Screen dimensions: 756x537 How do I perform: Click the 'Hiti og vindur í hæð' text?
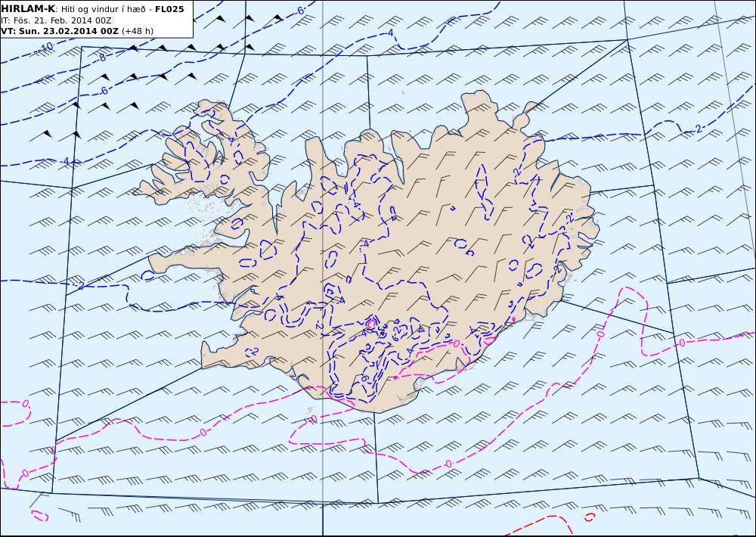103,9
